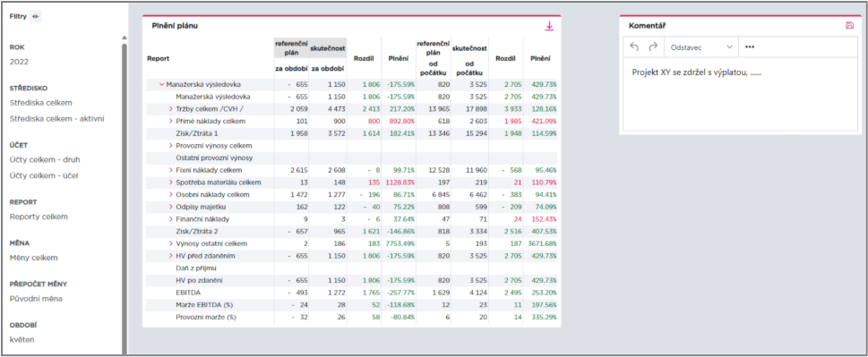The image size is (868, 357).
Task: Choose Střediska celkem - aktivní filter
Action: click(x=57, y=118)
